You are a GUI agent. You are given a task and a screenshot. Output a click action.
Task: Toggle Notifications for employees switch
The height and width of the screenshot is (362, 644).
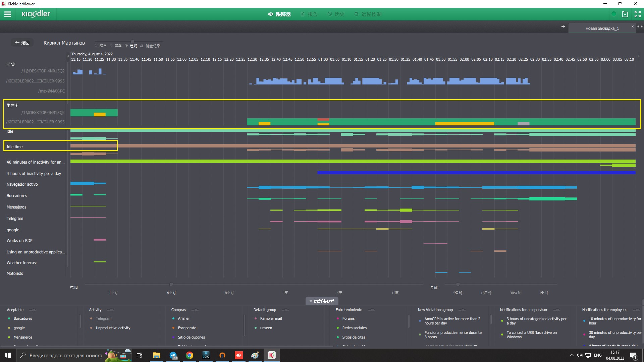coord(636,310)
